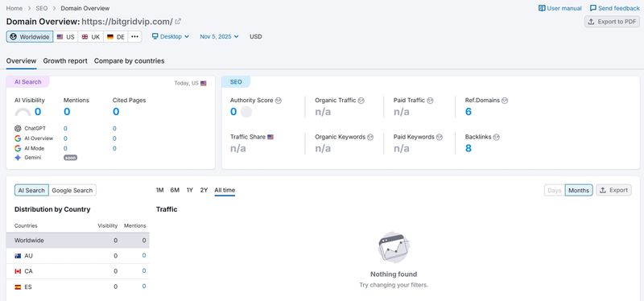This screenshot has height=301, width=644.
Task: Click the Visibility column header
Action: [x=108, y=226]
